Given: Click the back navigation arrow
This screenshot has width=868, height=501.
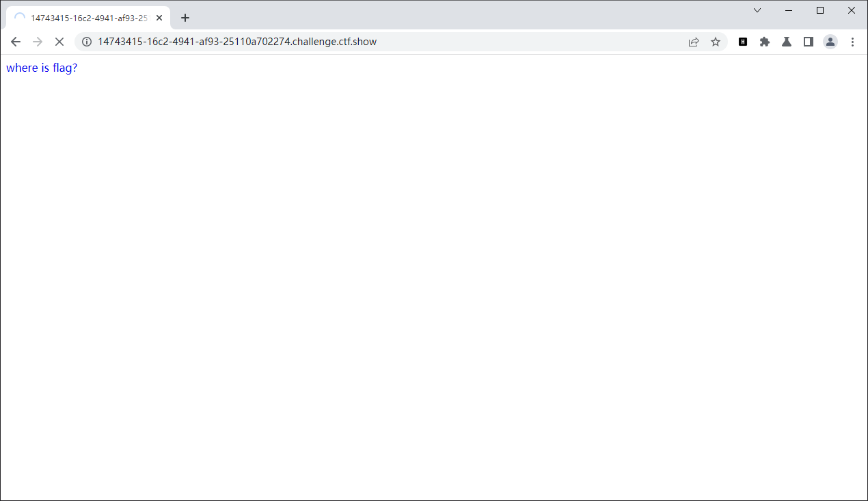Looking at the screenshot, I should [16, 42].
